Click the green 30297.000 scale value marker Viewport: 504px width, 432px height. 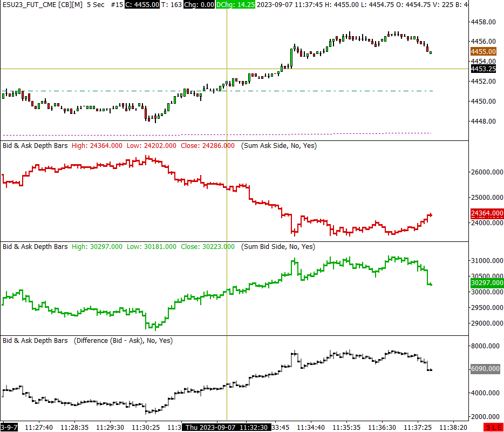tap(487, 283)
